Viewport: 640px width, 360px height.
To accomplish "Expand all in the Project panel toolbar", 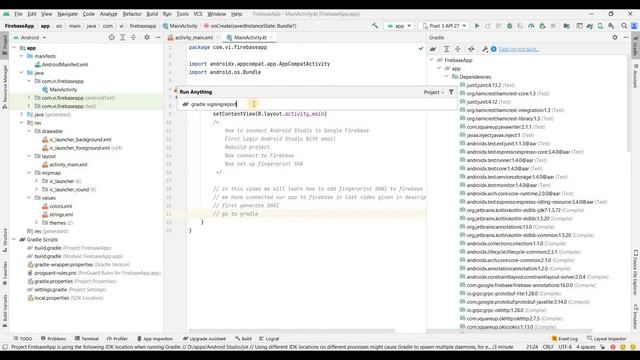I will point(122,38).
